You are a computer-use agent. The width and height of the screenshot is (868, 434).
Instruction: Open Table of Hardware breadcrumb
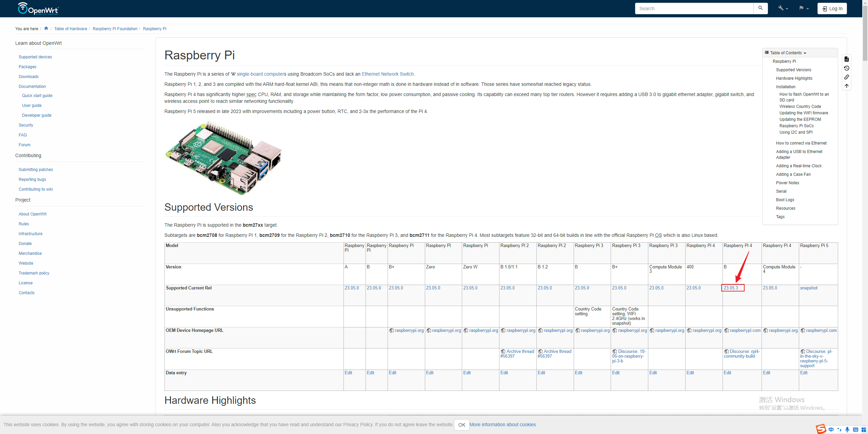(x=71, y=29)
